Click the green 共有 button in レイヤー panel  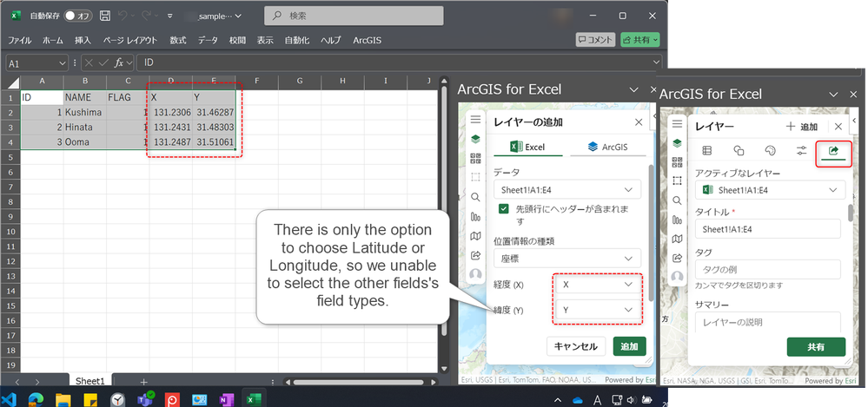click(x=816, y=347)
